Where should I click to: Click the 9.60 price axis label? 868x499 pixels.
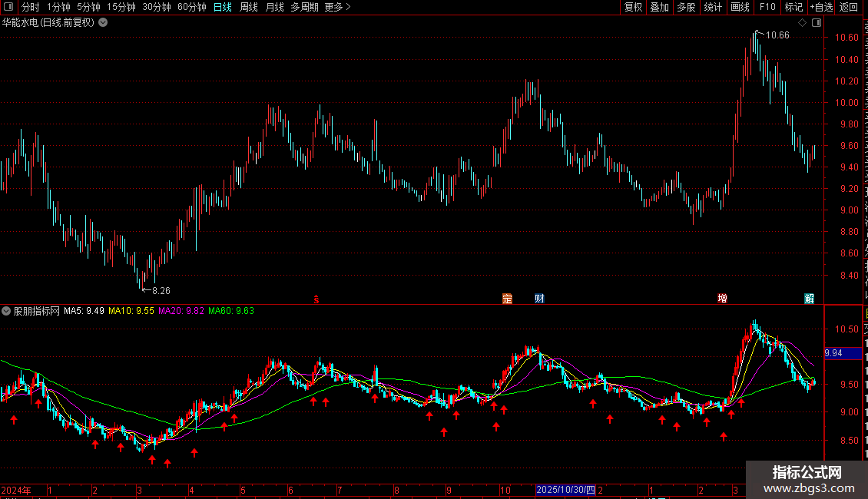849,146
